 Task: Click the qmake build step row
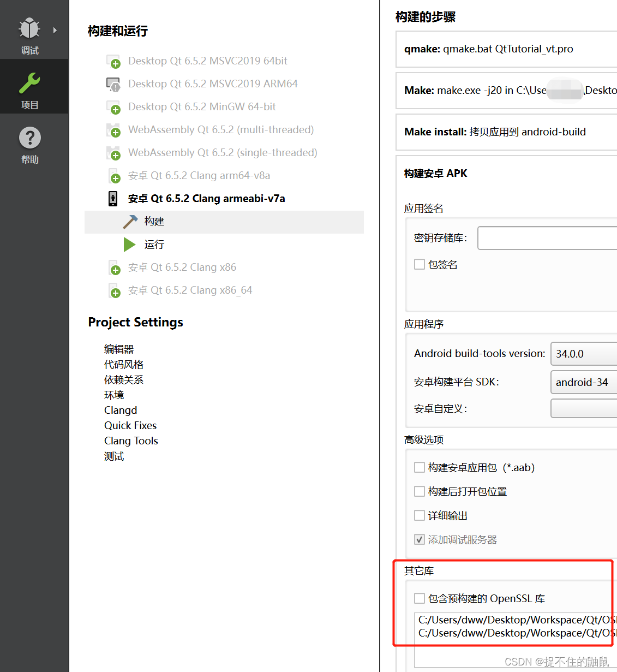506,49
